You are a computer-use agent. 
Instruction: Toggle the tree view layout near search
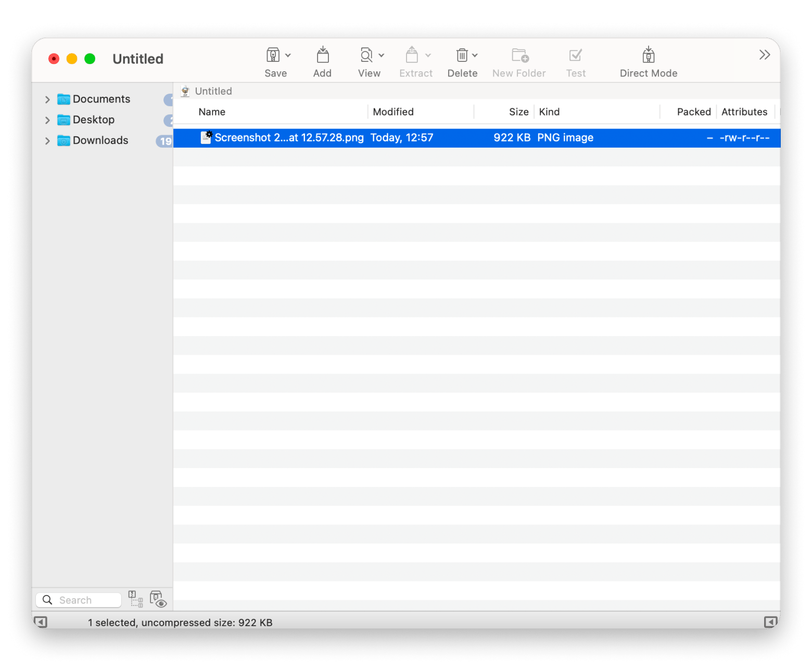pyautogui.click(x=136, y=599)
